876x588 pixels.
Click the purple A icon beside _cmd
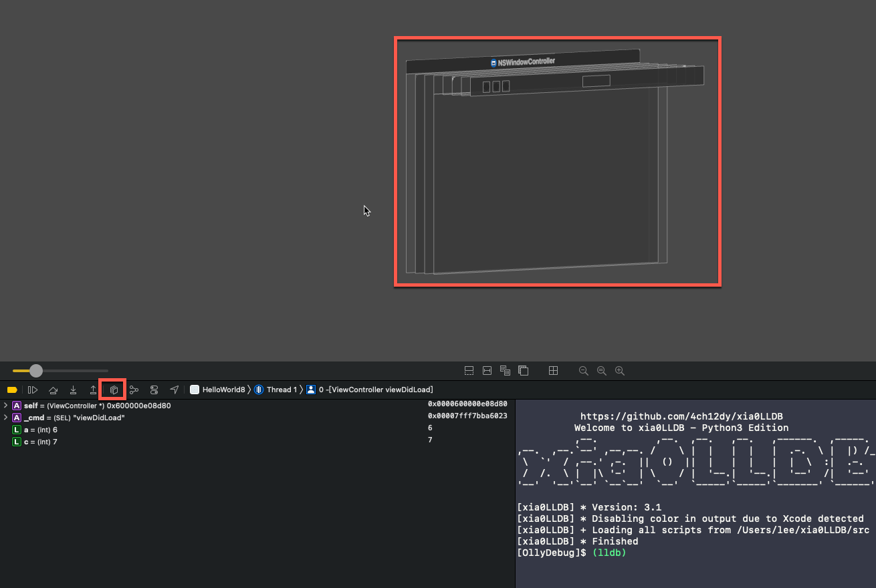[17, 418]
